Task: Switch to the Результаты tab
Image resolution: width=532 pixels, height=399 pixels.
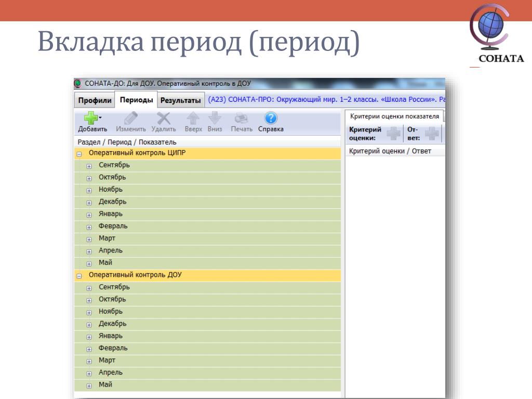Action: click(181, 100)
